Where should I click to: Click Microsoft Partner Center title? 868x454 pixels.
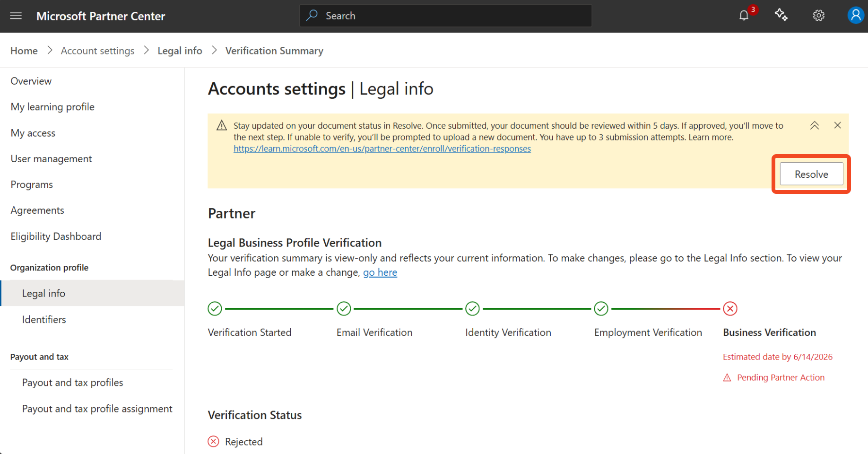(x=101, y=16)
